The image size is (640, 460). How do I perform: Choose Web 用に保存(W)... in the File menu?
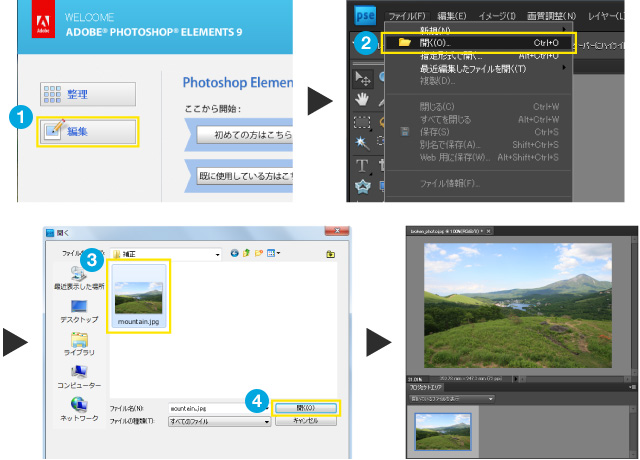478,157
